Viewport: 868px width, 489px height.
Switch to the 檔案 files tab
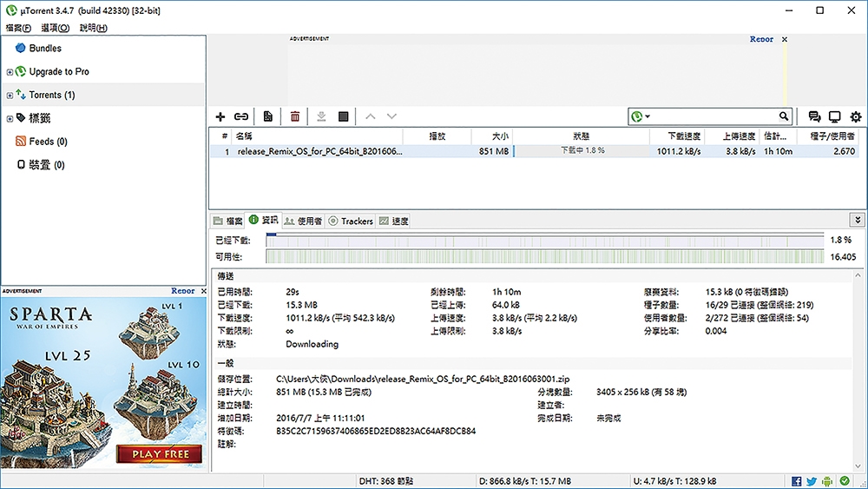(228, 221)
